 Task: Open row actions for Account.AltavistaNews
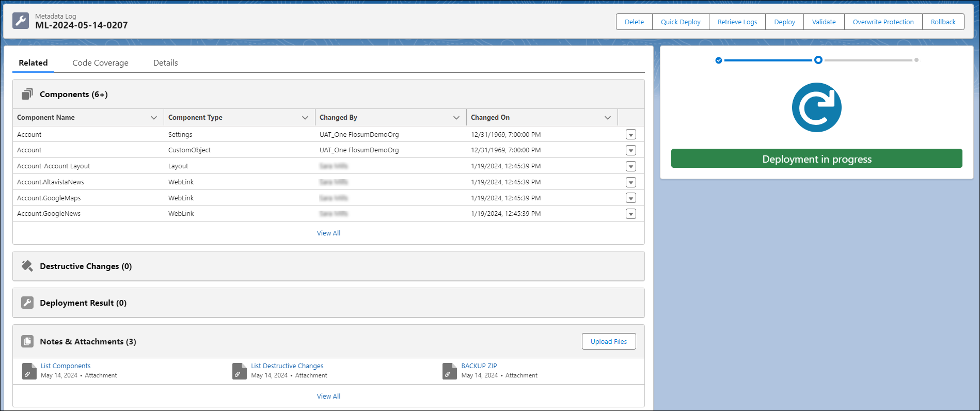tap(630, 182)
